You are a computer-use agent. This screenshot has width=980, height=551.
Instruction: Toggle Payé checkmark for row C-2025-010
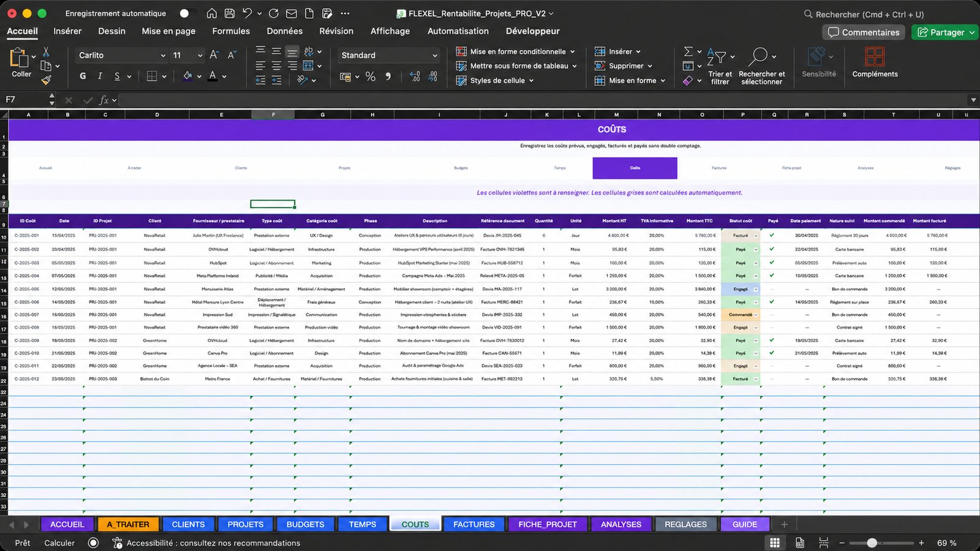tap(772, 353)
